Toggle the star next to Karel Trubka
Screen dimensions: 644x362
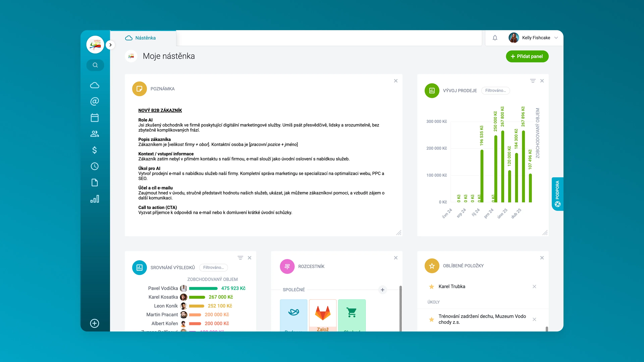[x=432, y=287]
